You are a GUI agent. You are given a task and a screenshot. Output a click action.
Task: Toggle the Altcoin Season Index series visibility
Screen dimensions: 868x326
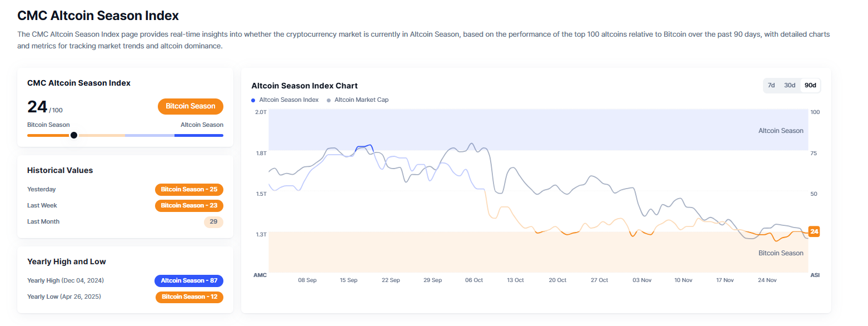click(x=285, y=100)
